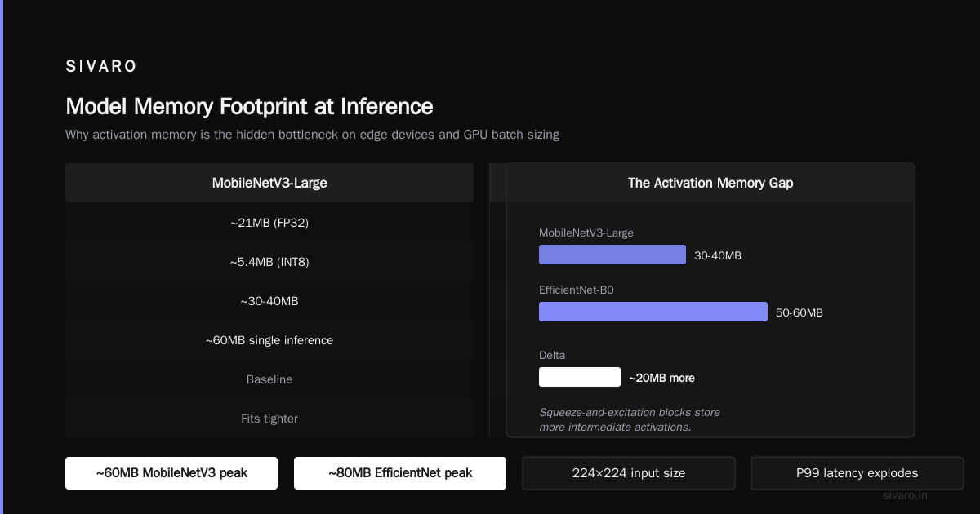Select the '~5.4MB (INT8)' table cell
The height and width of the screenshot is (514, 980).
click(269, 261)
